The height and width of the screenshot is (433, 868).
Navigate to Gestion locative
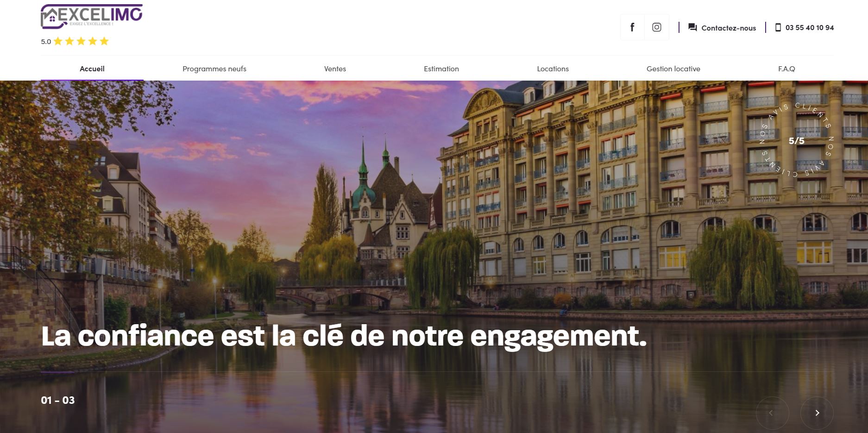click(673, 69)
